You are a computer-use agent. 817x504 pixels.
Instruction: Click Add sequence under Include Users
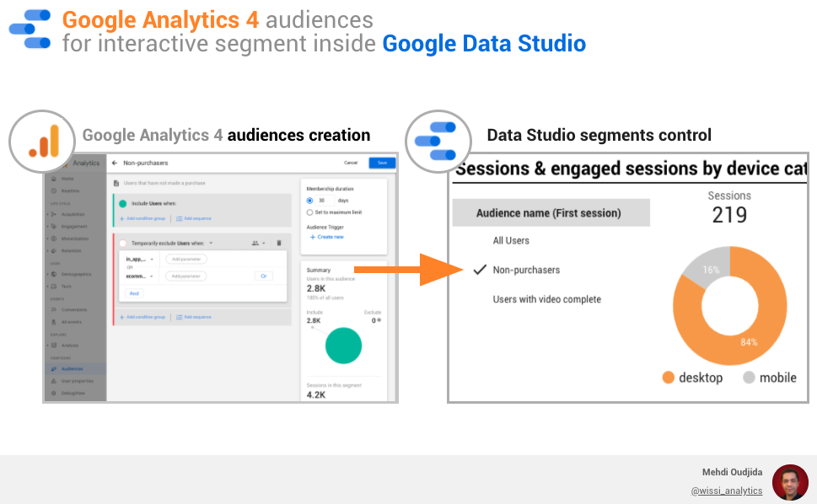(x=194, y=218)
